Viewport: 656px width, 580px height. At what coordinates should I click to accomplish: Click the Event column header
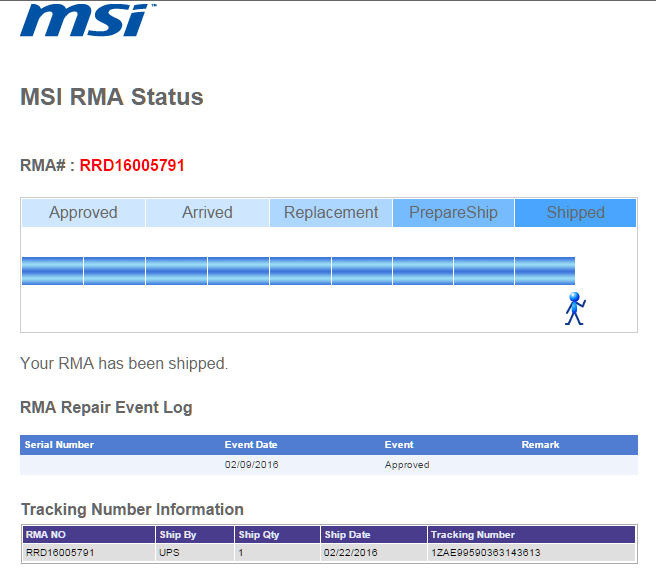[x=399, y=444]
